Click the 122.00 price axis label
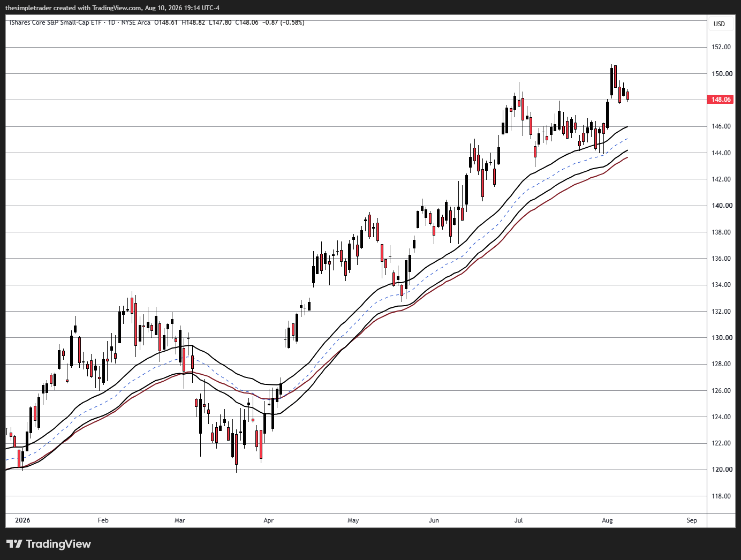Viewport: 741px width, 560px height. (x=721, y=443)
